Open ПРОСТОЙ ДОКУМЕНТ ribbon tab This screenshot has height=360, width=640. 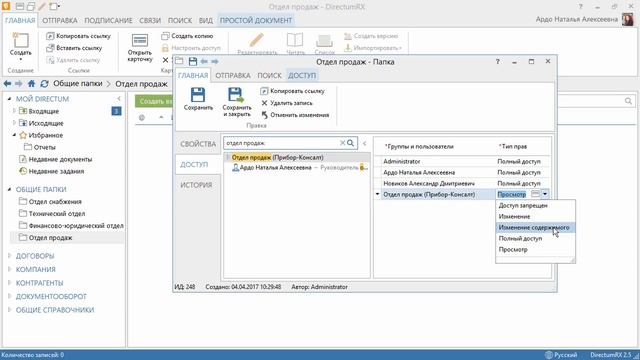[256, 20]
